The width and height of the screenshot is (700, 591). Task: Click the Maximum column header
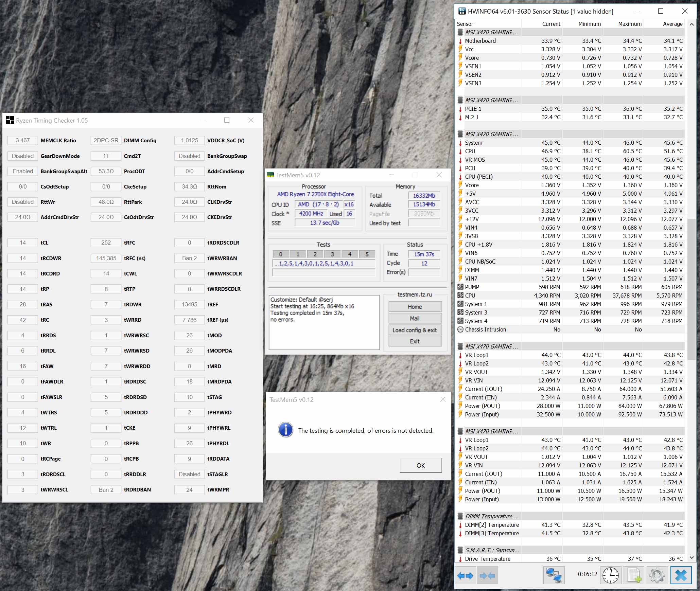point(629,24)
